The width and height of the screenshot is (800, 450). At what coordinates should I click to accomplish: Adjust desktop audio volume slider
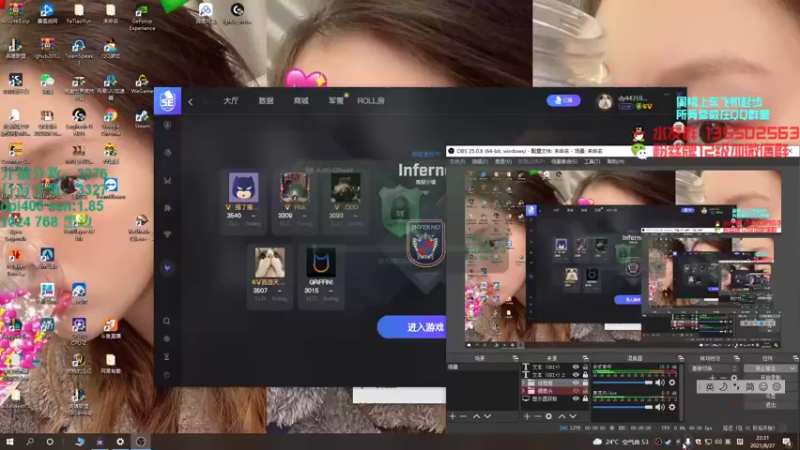point(622,382)
